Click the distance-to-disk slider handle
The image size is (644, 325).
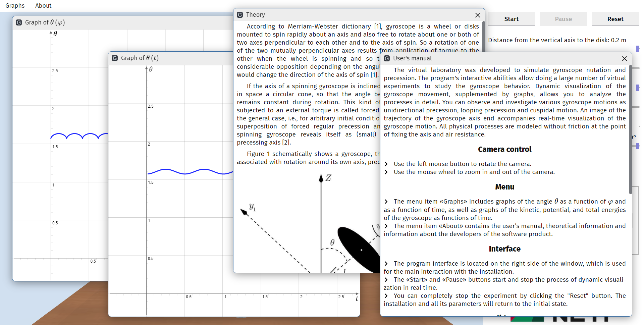pos(638,49)
